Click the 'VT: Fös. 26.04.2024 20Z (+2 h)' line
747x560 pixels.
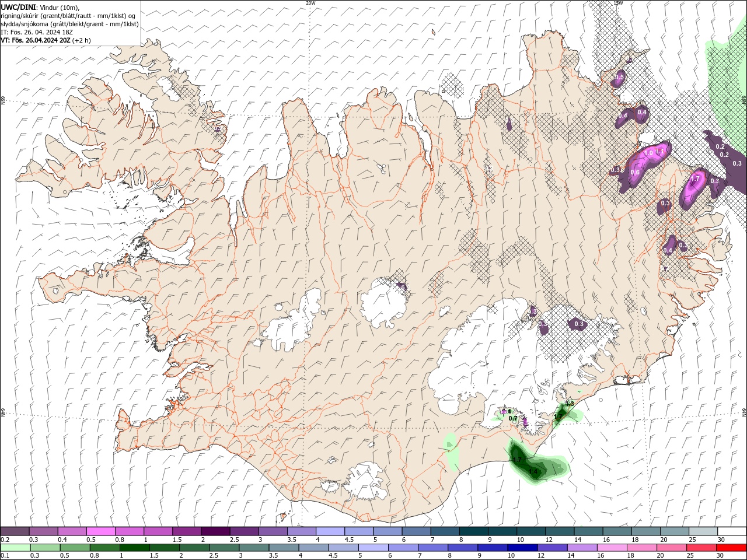pyautogui.click(x=46, y=40)
